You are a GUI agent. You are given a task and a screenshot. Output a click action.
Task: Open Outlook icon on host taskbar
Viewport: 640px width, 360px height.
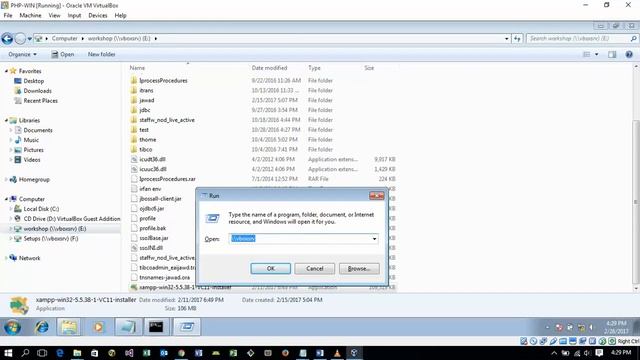click(x=164, y=353)
